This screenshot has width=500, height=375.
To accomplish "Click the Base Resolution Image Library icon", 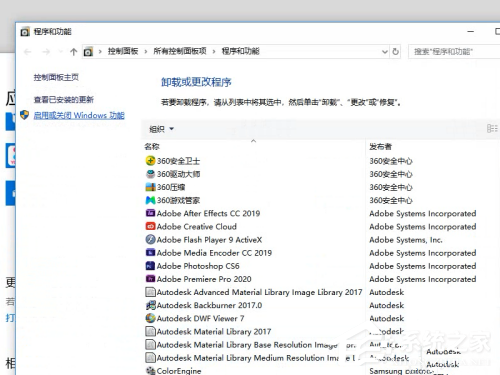I will tap(150, 344).
